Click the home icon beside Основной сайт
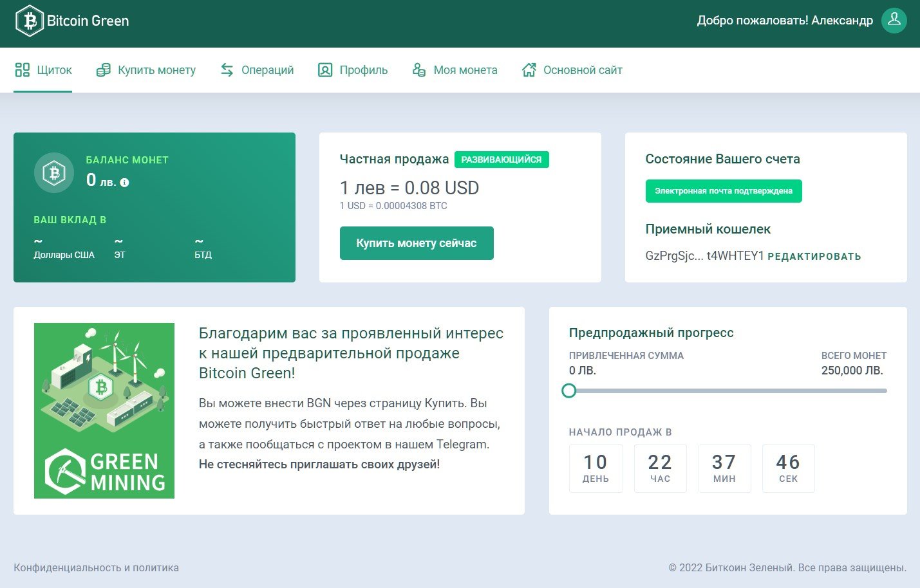Viewport: 920px width, 588px height. click(529, 70)
